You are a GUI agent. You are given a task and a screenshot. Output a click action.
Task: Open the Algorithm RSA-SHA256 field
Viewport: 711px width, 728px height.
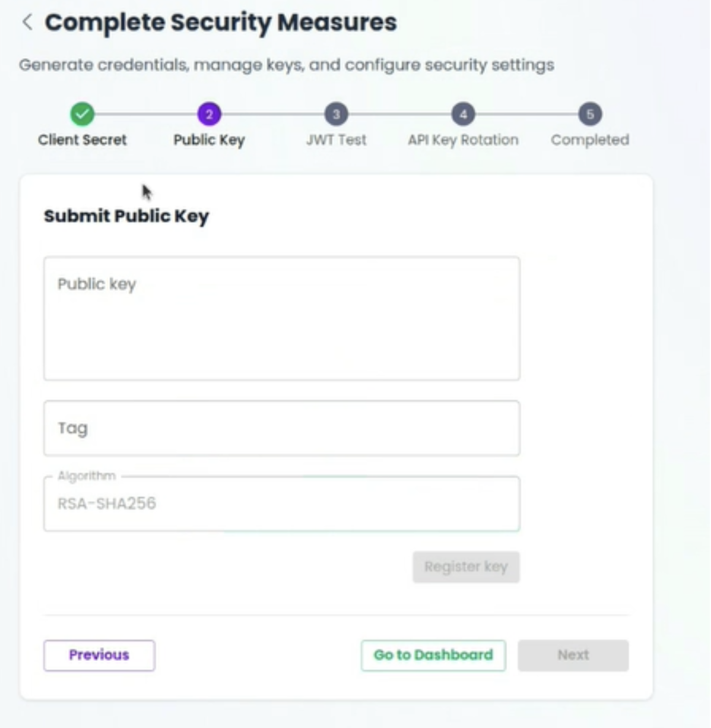coord(282,504)
